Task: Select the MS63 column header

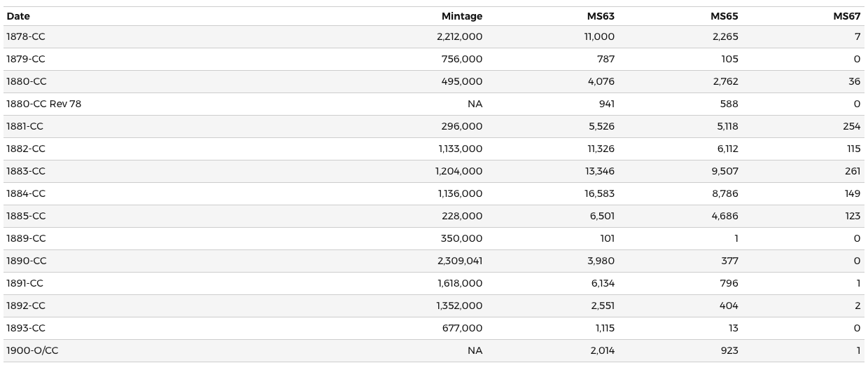Action: click(601, 16)
